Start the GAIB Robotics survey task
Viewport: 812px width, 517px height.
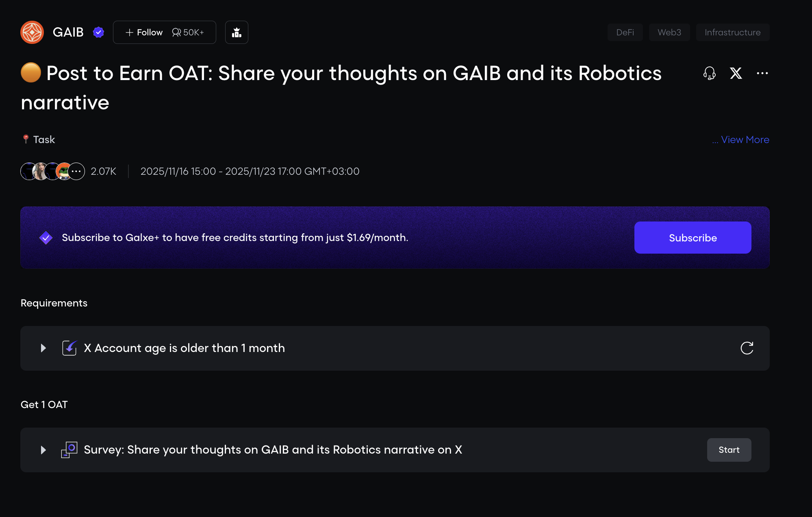point(729,450)
